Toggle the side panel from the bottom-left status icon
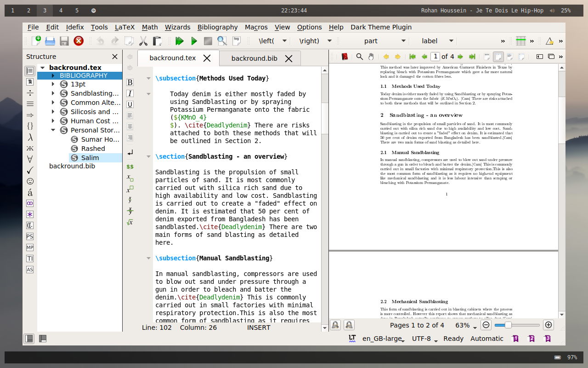The height and width of the screenshot is (368, 588). (29, 339)
